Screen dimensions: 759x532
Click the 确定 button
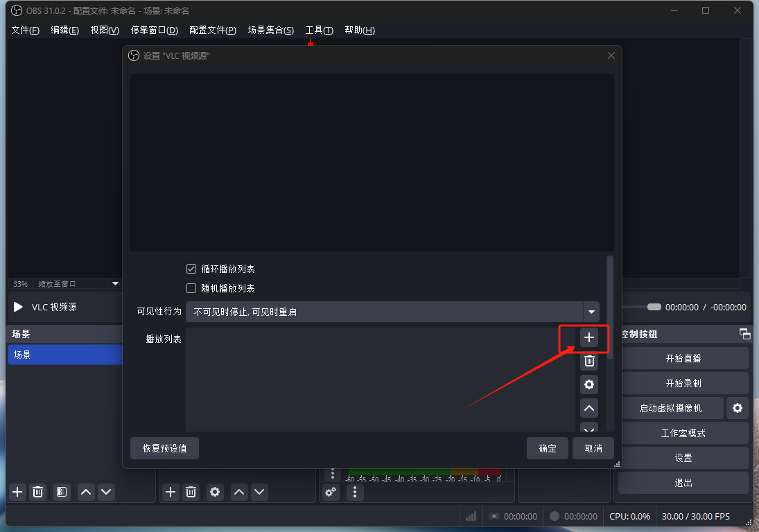click(x=547, y=448)
